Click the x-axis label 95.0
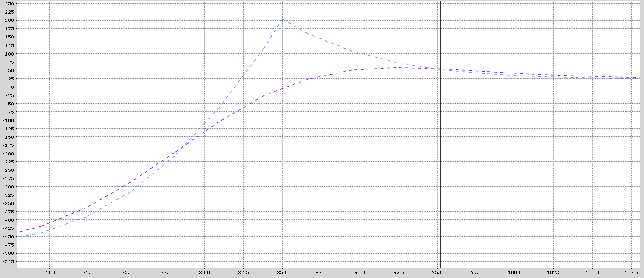The width and height of the screenshot is (644, 278). coord(438,272)
